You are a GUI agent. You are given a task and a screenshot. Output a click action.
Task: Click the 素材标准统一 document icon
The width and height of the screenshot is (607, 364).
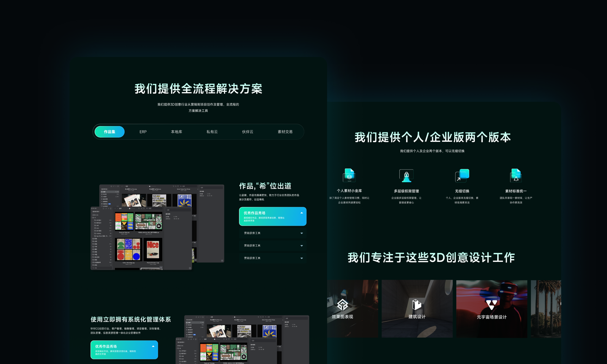click(x=516, y=175)
